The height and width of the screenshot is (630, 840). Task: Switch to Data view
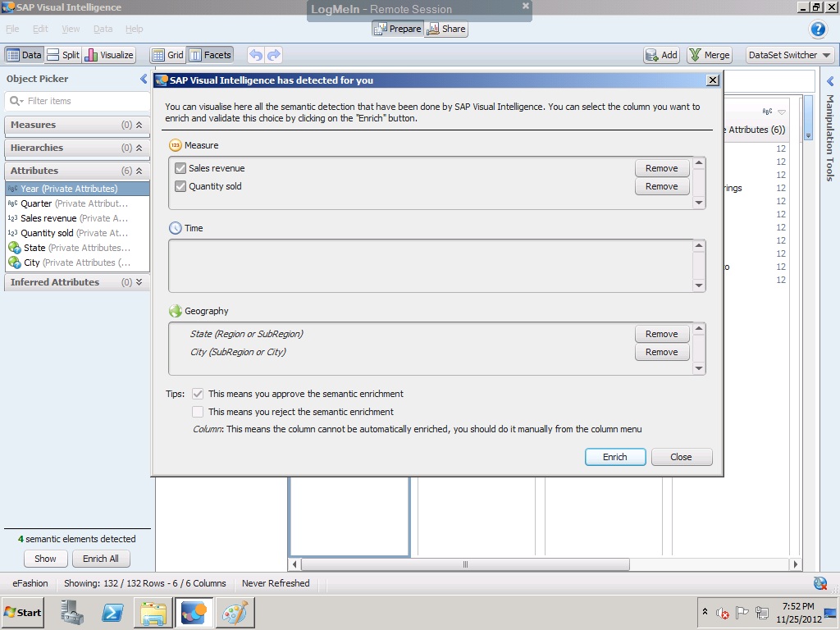24,55
